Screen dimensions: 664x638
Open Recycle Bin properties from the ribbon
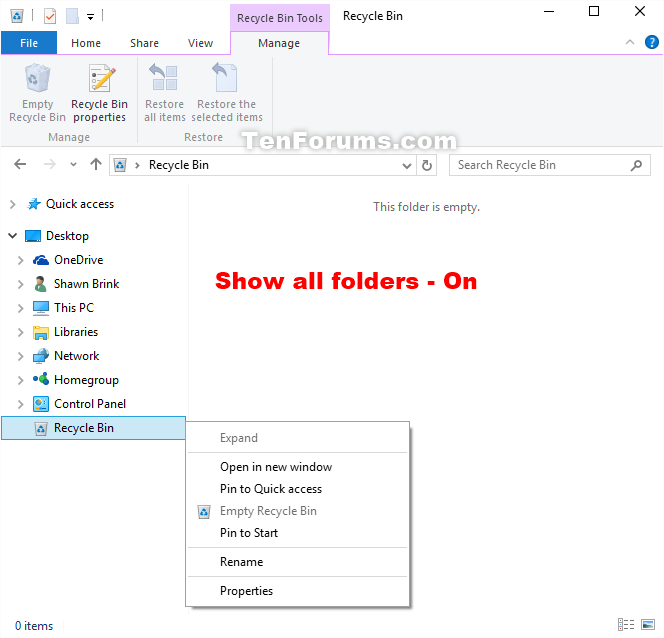100,93
